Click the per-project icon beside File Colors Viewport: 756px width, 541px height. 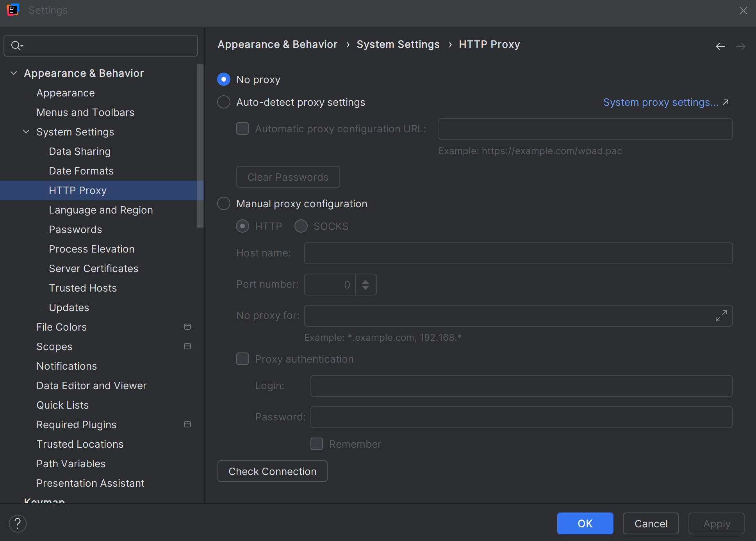(187, 327)
